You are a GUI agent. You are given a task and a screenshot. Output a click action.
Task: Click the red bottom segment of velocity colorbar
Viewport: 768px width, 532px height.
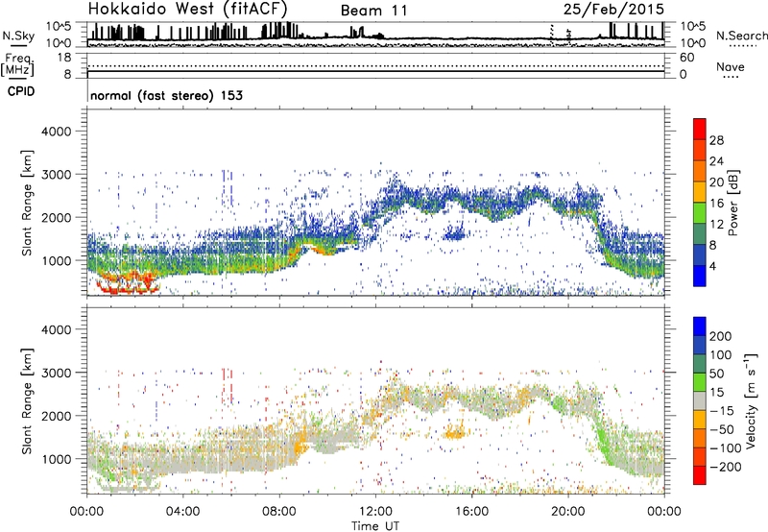click(x=700, y=475)
